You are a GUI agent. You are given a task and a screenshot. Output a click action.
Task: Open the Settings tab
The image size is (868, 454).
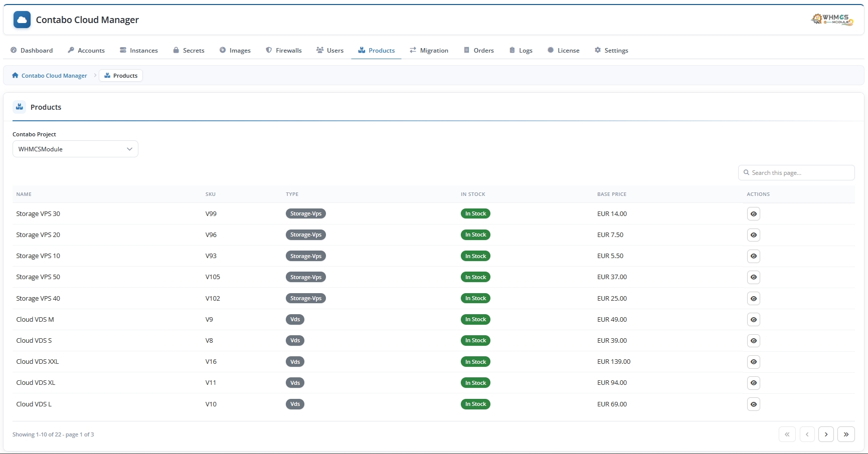point(611,50)
